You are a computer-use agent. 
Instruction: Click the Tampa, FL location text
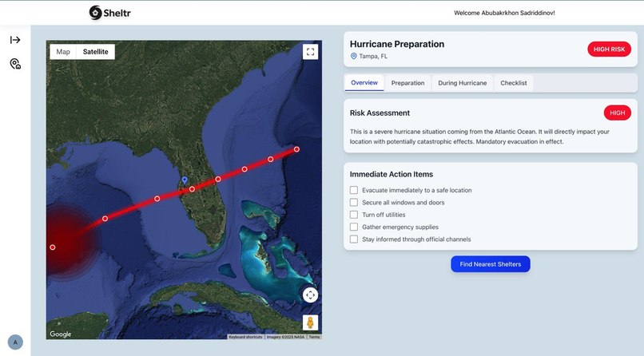pos(373,56)
